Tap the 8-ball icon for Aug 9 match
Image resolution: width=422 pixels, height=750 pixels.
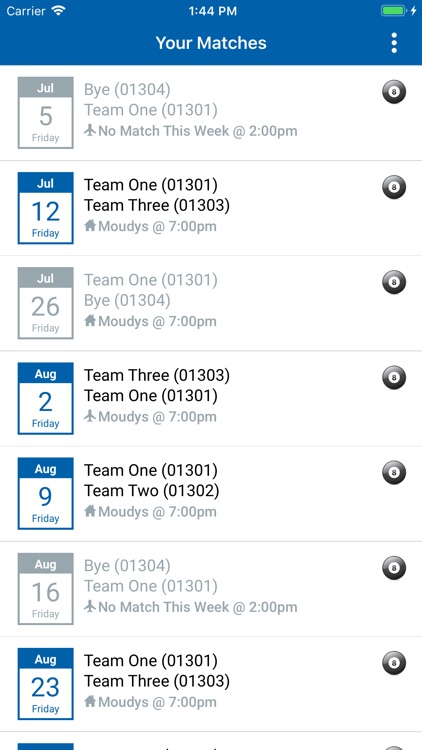pyautogui.click(x=394, y=473)
